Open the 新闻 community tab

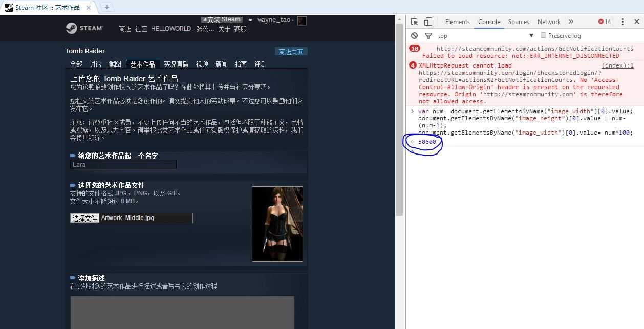(221, 64)
